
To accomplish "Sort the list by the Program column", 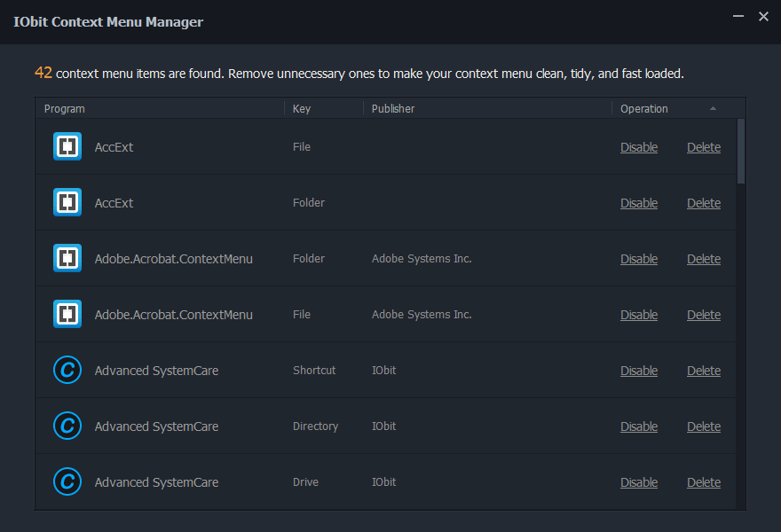I will [62, 108].
